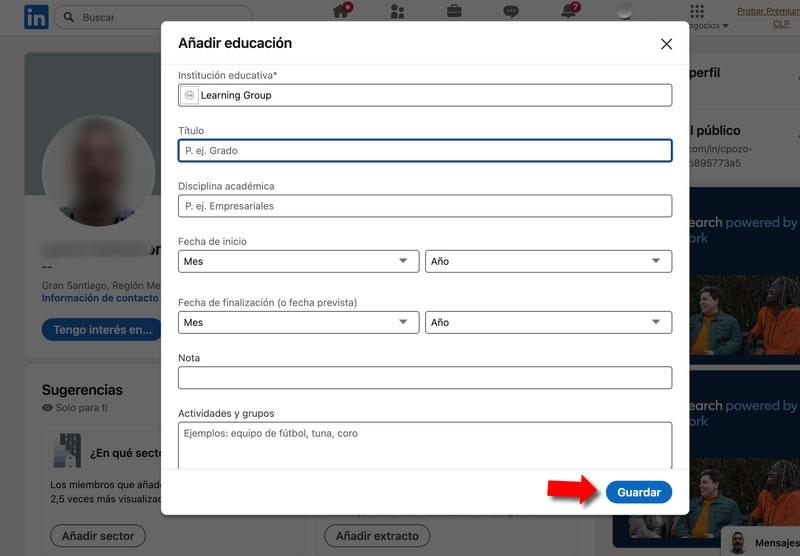
Task: Click the upper ad image with two people
Action: tap(745, 315)
